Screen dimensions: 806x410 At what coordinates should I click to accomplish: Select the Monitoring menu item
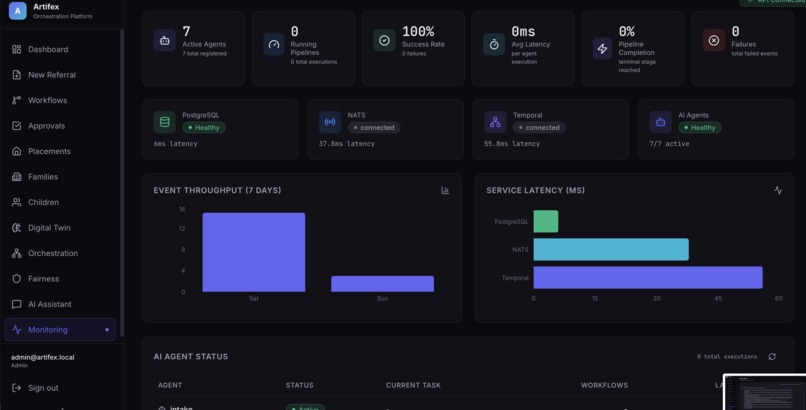tap(60, 330)
